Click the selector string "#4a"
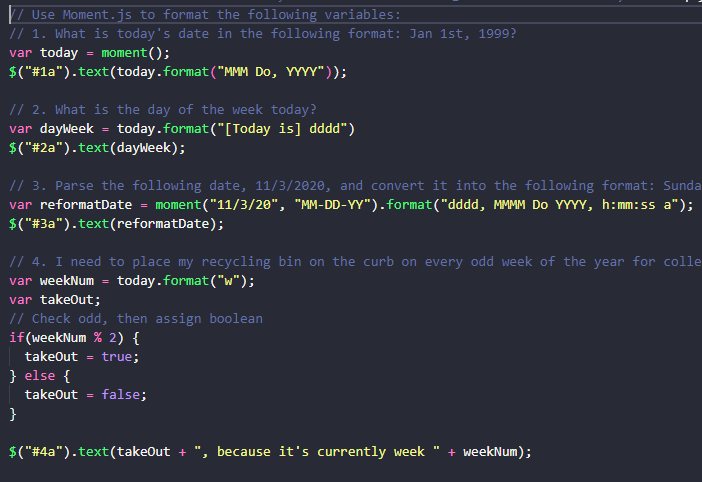The height and width of the screenshot is (482, 702). click(43, 452)
